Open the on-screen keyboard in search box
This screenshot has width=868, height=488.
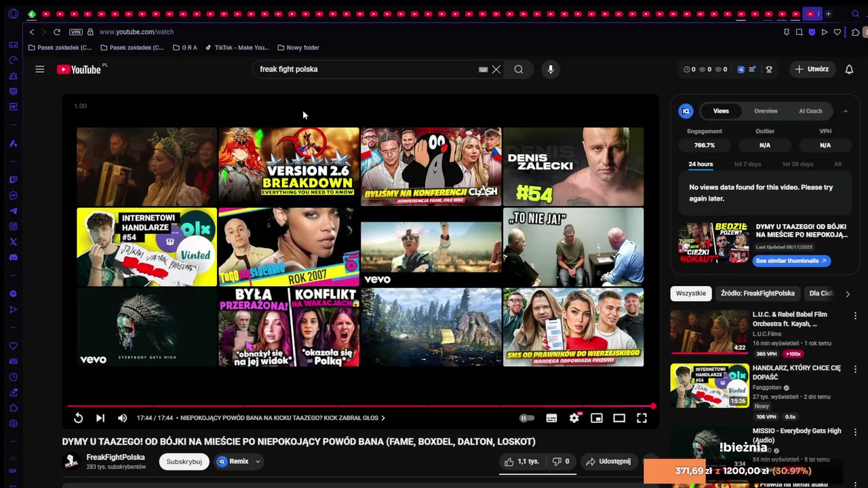click(483, 69)
